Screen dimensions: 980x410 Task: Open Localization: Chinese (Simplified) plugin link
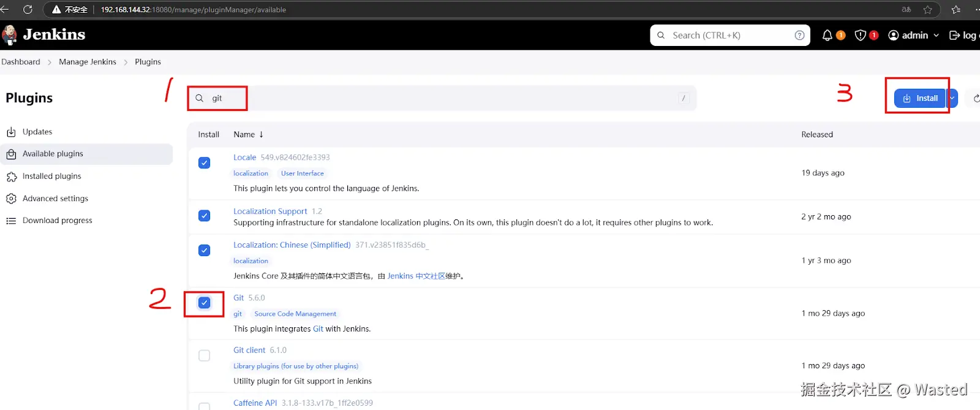pyautogui.click(x=292, y=245)
